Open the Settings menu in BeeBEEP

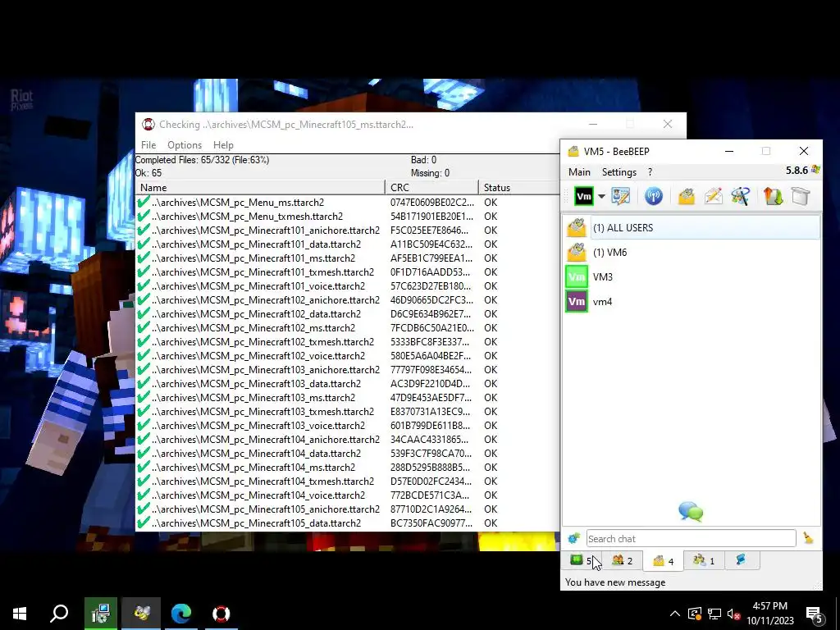pos(619,172)
